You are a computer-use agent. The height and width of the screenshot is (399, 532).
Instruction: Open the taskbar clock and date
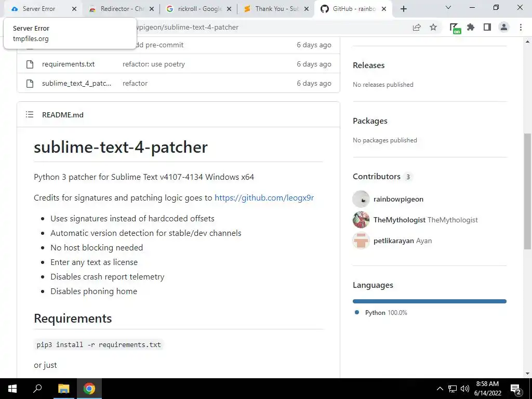(487, 389)
